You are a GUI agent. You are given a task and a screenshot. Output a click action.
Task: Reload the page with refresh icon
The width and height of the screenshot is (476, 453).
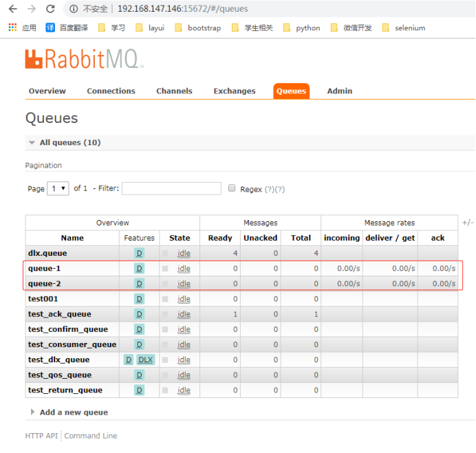50,9
